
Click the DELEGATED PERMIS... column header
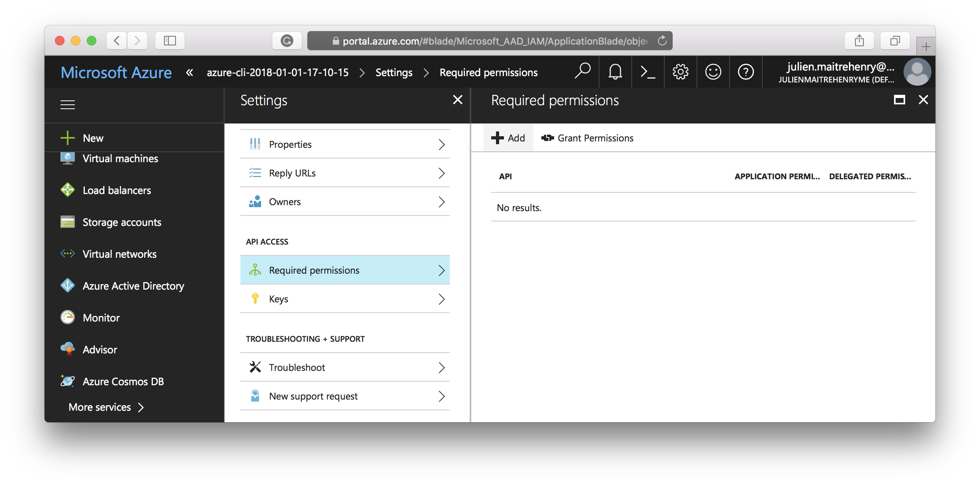pos(870,176)
